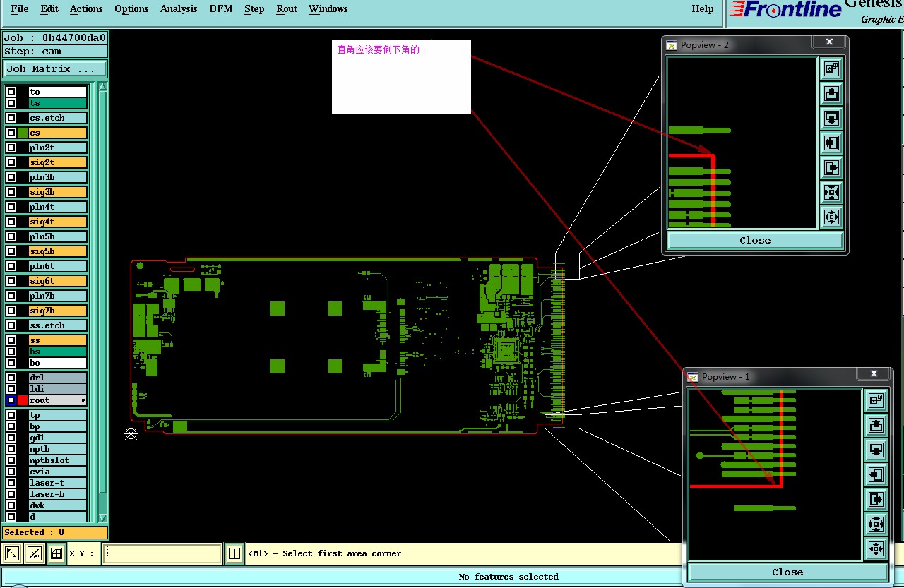Click the layer list scrollbar up arrow

pos(102,88)
